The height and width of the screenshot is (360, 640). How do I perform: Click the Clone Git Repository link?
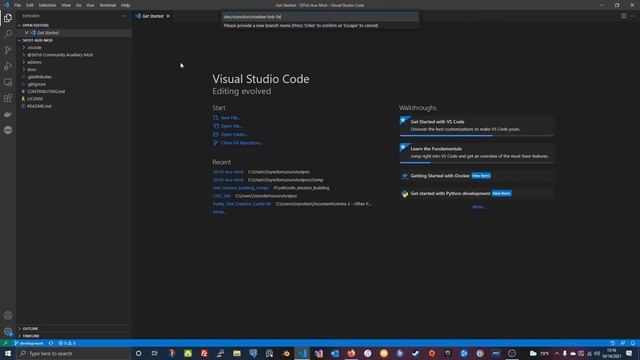coord(242,143)
